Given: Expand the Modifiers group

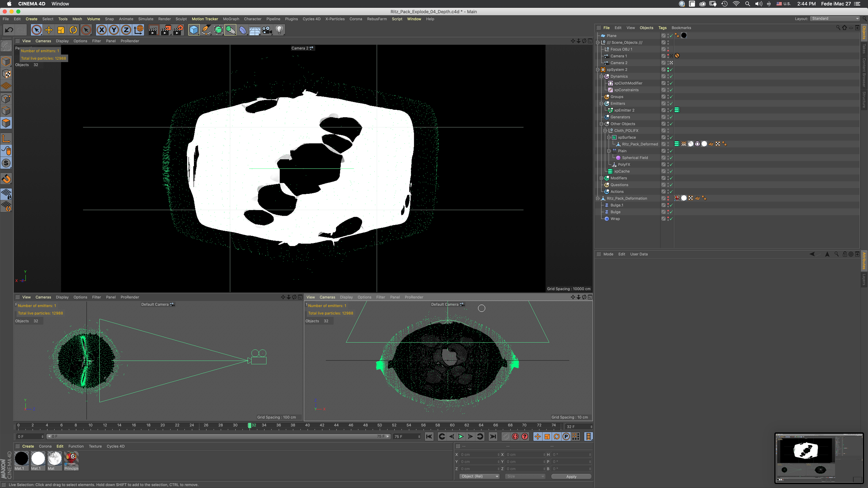Looking at the screenshot, I should pyautogui.click(x=601, y=178).
